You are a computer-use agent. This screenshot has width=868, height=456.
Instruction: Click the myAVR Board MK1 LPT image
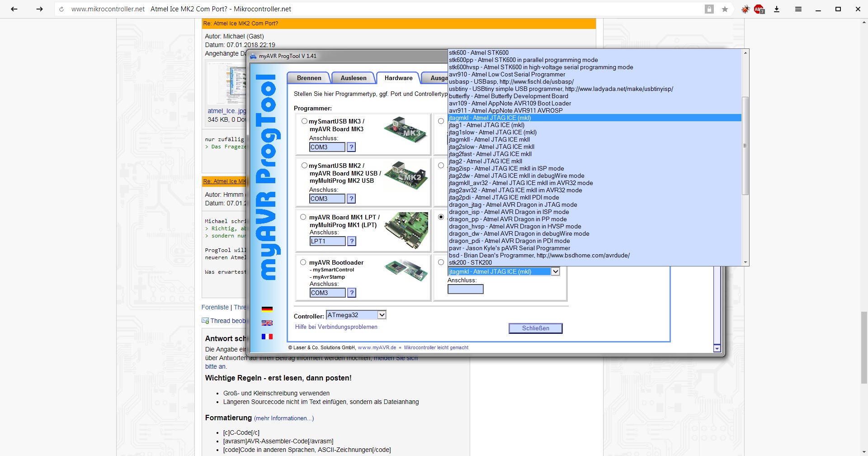click(406, 231)
